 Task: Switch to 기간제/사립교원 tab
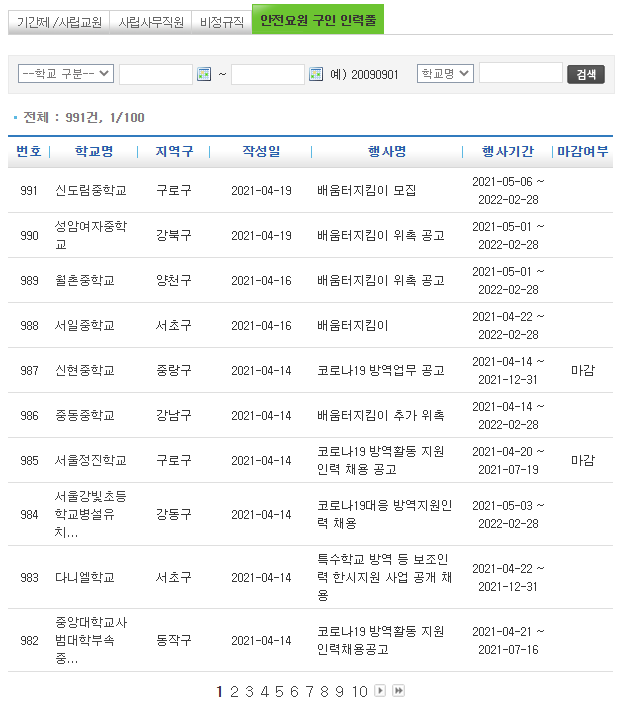(x=59, y=22)
